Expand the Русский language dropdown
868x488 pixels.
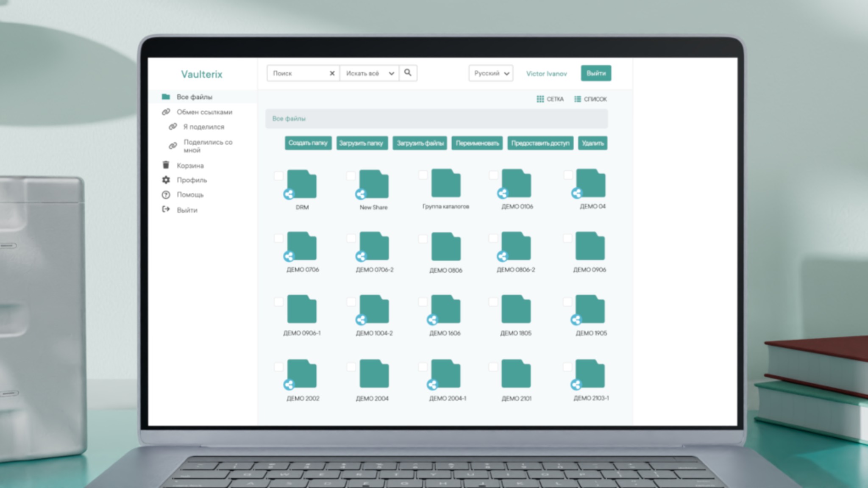click(x=490, y=73)
